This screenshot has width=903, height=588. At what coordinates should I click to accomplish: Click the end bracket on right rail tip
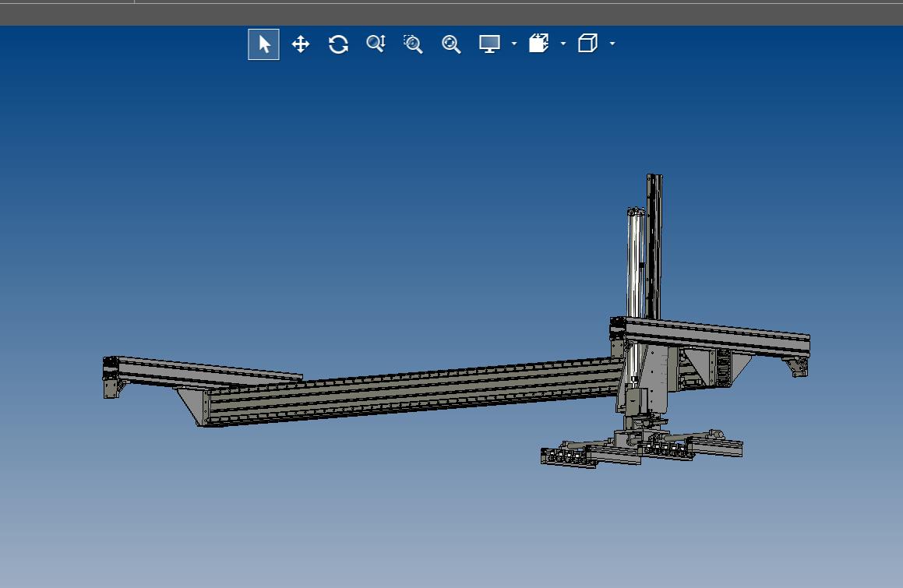pos(798,366)
